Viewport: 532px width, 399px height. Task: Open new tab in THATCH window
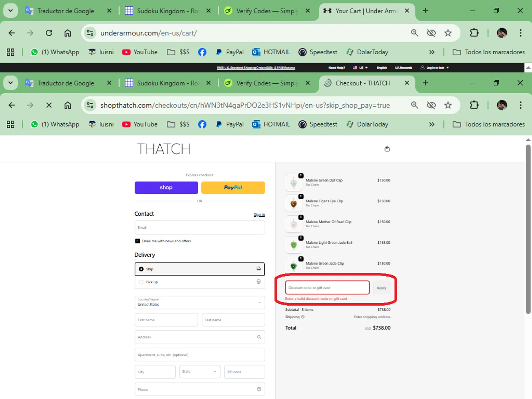point(426,83)
